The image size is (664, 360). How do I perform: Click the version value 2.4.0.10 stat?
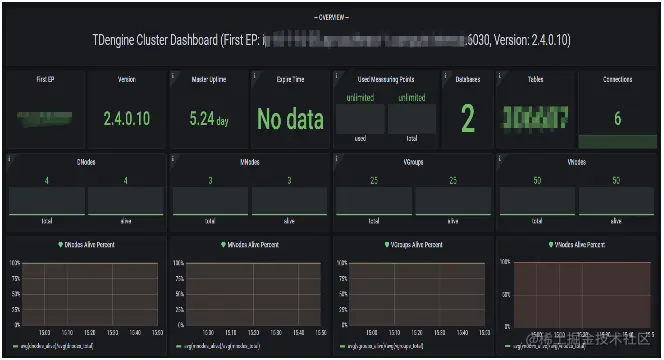[127, 119]
